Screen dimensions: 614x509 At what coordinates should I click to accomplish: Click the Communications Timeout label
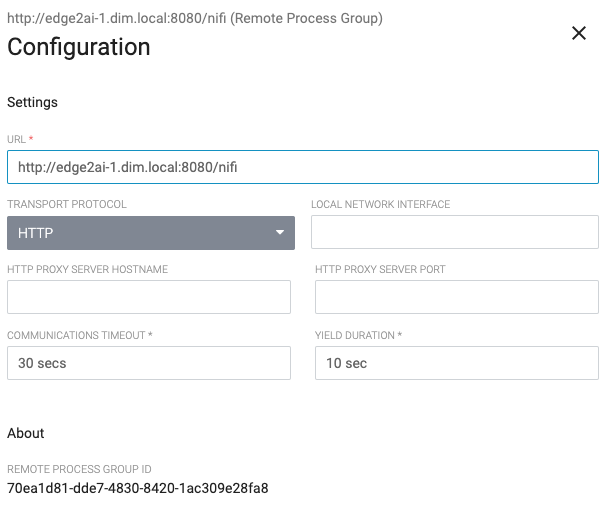pyautogui.click(x=79, y=335)
